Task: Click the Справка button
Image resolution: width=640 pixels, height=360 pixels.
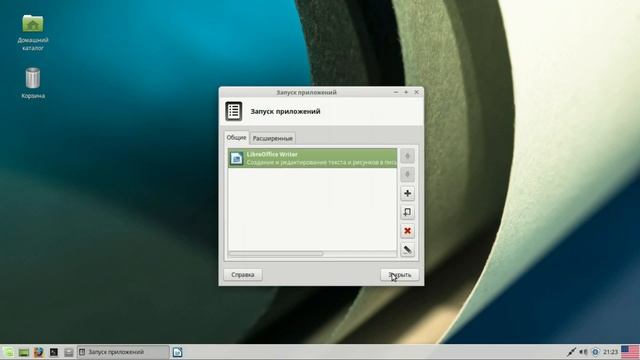Action: click(243, 275)
